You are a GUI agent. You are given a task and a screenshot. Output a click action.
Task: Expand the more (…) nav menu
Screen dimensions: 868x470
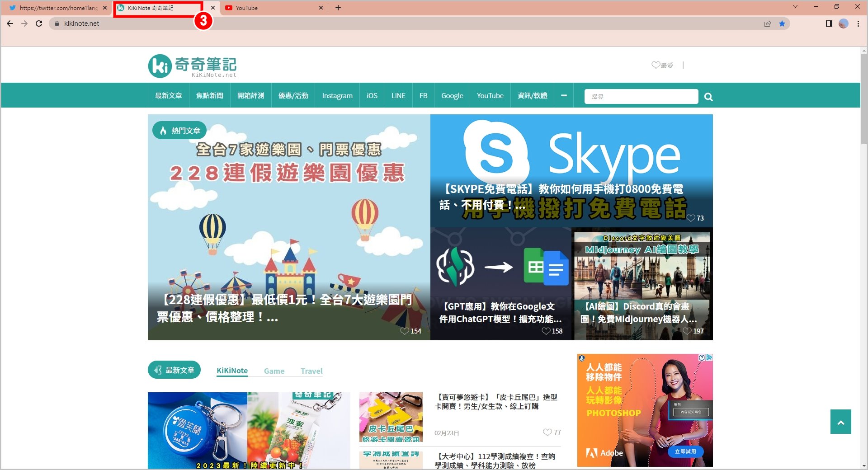coord(564,95)
